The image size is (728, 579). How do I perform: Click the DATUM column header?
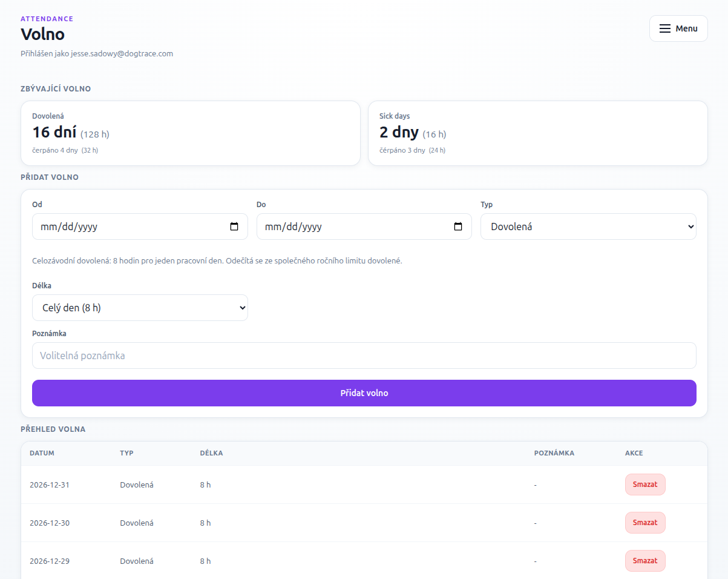(42, 453)
